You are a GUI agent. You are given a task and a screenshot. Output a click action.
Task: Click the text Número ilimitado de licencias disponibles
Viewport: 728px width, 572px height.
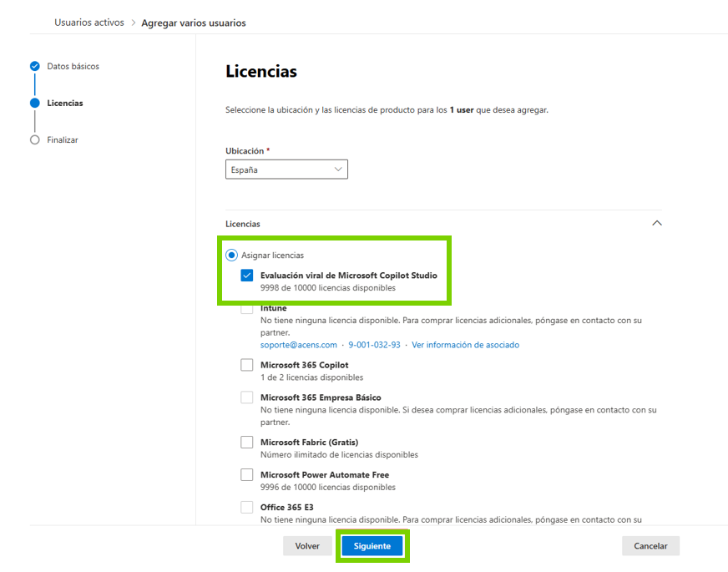click(339, 454)
